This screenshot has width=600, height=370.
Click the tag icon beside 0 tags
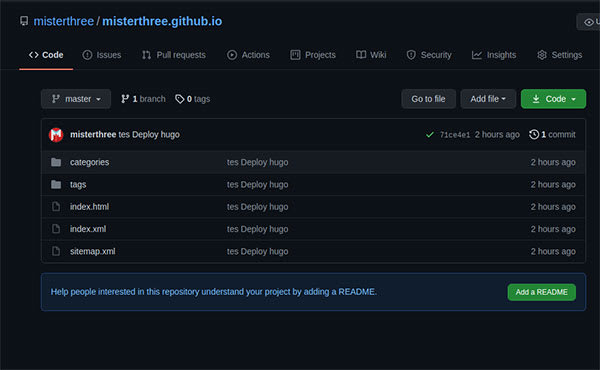coord(179,99)
